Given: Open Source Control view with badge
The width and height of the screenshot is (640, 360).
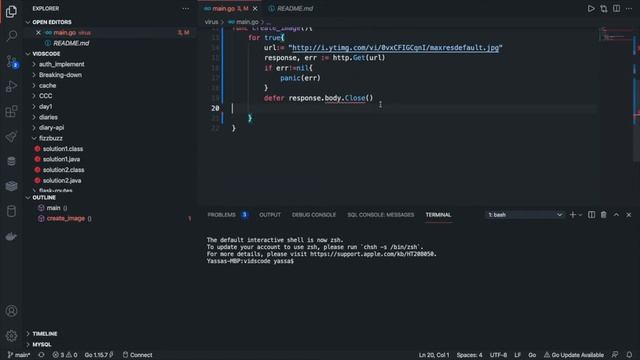Looking at the screenshot, I should click(11, 61).
